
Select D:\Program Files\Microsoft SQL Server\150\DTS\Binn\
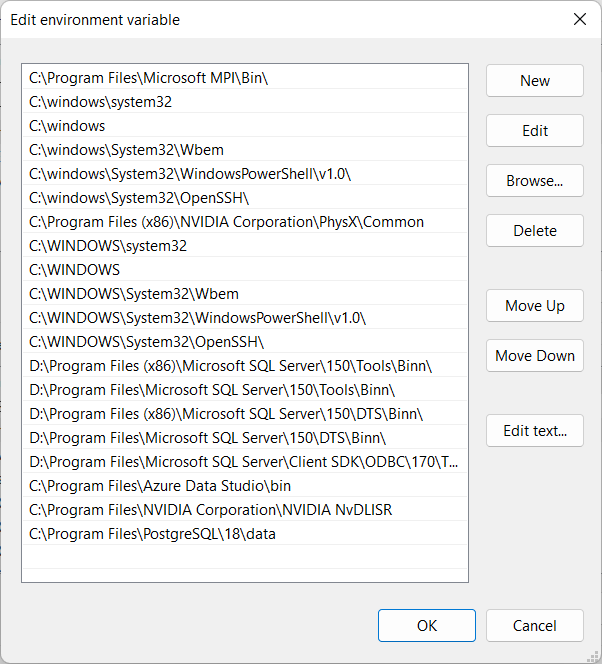click(245, 437)
